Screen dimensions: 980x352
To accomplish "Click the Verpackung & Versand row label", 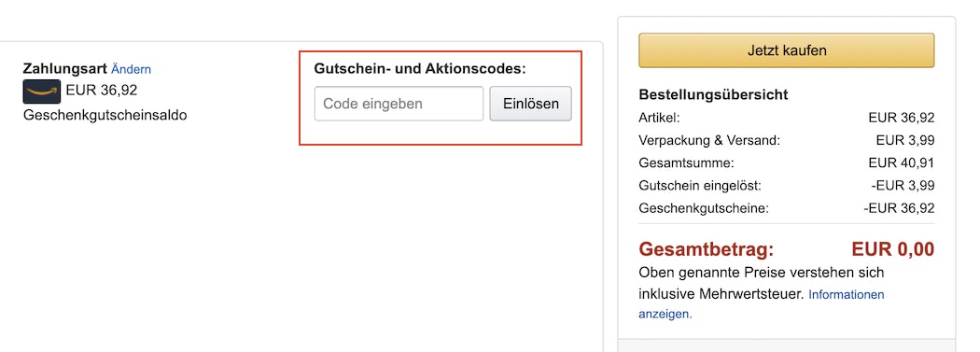I will [709, 140].
